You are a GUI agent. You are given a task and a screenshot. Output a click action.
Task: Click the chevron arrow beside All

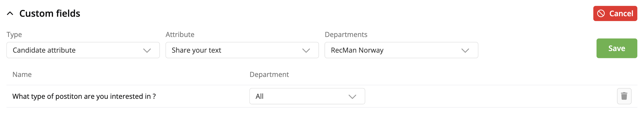(x=352, y=97)
